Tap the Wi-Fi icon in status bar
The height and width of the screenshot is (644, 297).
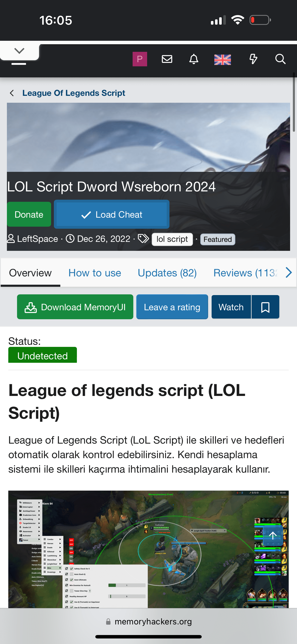(x=238, y=20)
